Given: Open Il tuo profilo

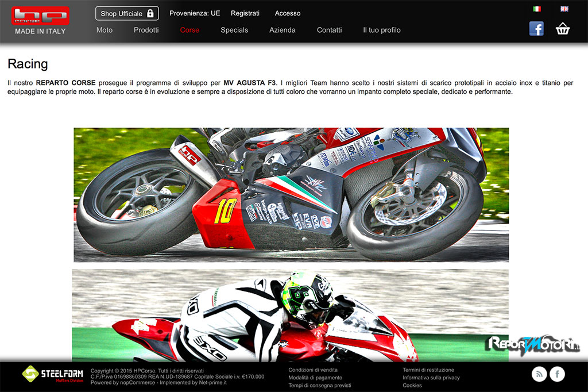Looking at the screenshot, I should (382, 30).
